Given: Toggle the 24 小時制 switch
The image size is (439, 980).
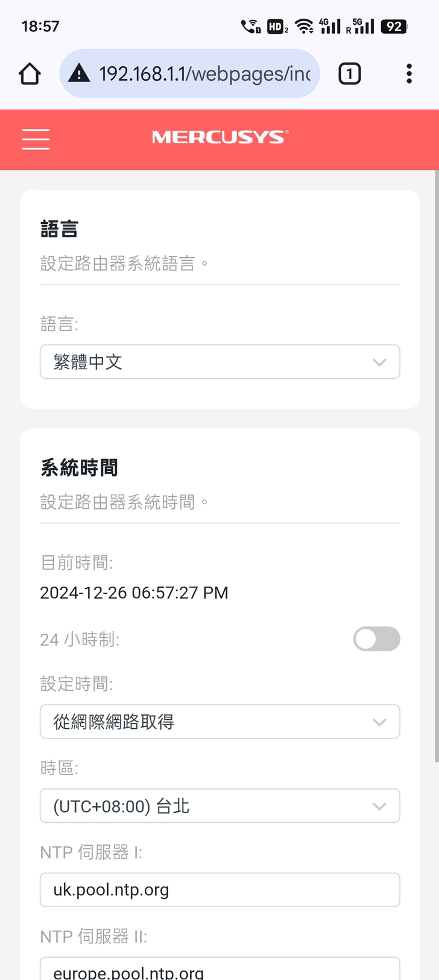Looking at the screenshot, I should (x=376, y=639).
